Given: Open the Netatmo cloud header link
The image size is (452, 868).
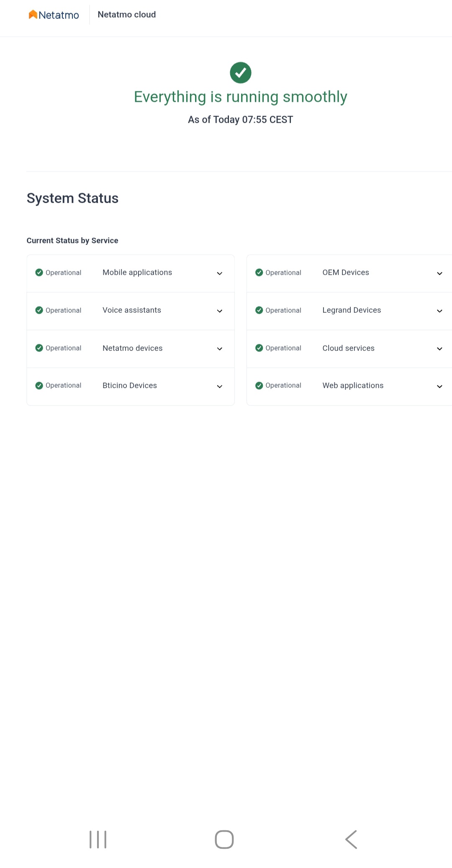Looking at the screenshot, I should coord(126,15).
